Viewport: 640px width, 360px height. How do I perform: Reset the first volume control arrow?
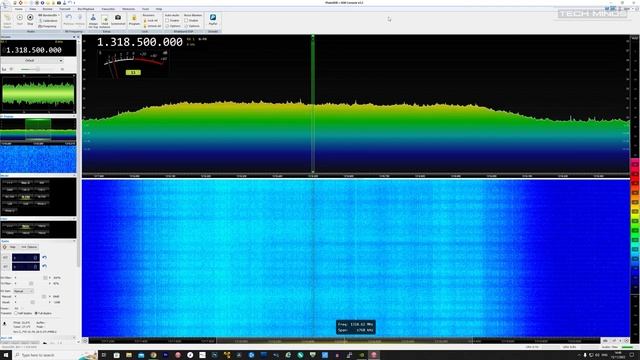[x=44, y=258]
